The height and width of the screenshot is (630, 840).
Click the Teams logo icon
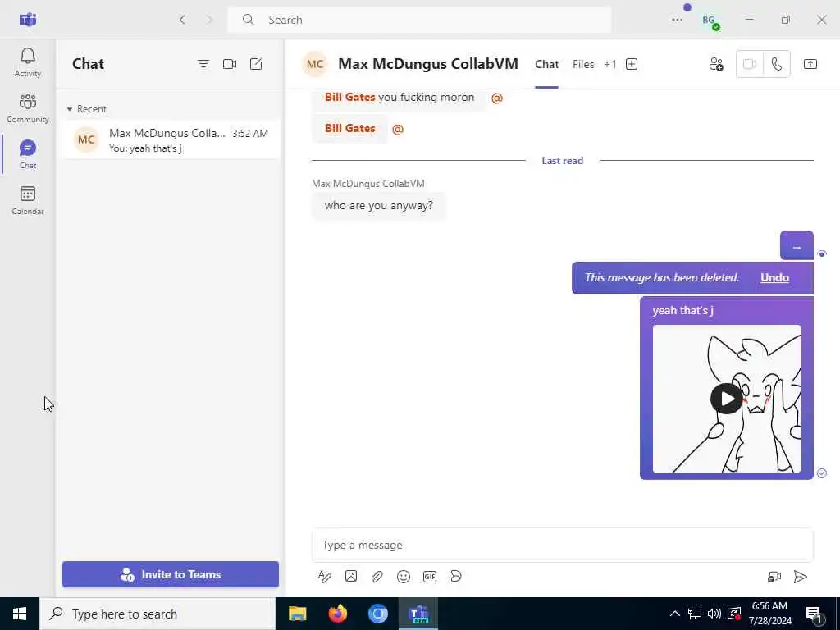(28, 20)
